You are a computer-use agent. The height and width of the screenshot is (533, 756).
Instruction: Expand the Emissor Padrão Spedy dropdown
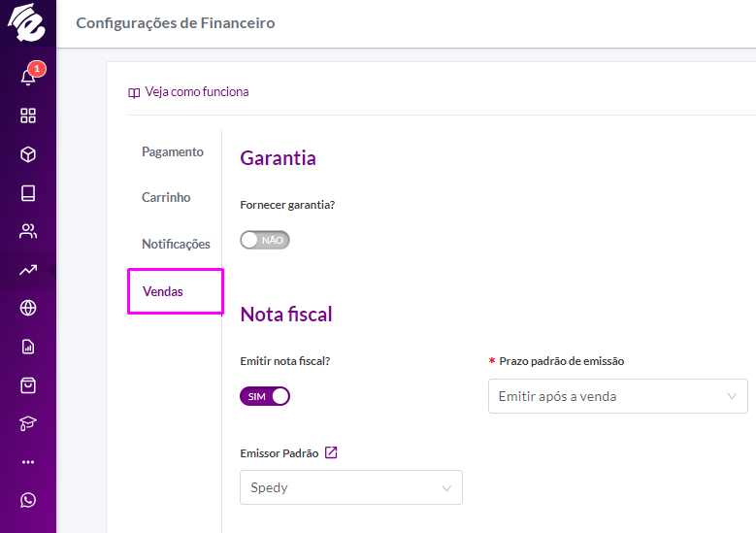[x=351, y=487]
